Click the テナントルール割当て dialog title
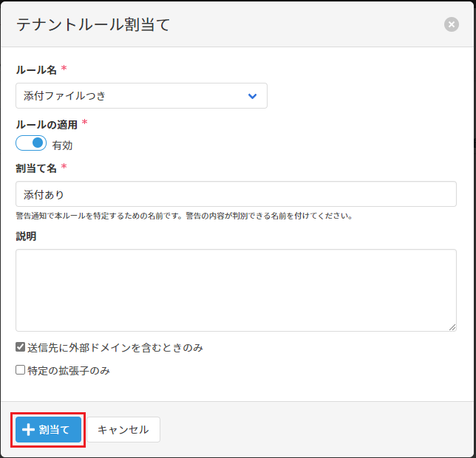The height and width of the screenshot is (458, 476). pos(93,24)
